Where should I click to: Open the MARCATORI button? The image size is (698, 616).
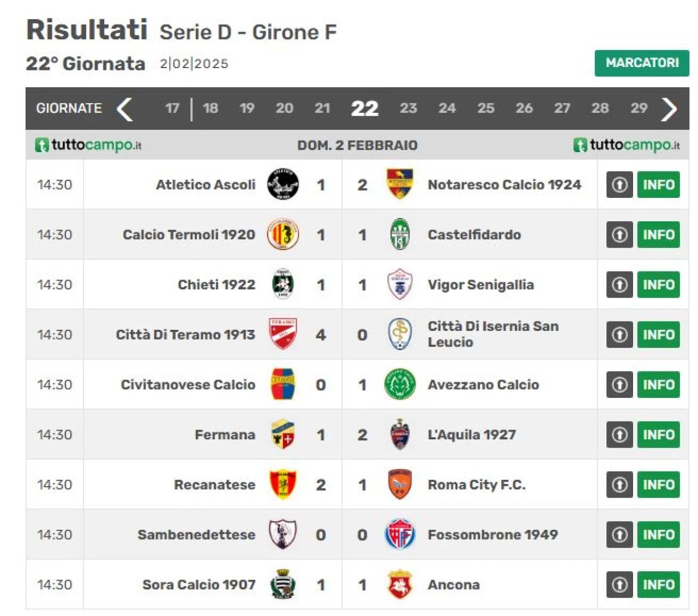click(642, 63)
